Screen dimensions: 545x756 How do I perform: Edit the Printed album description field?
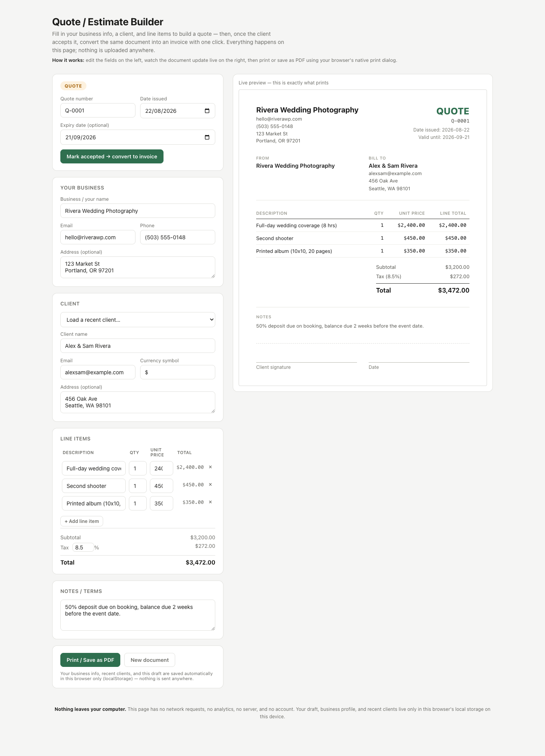pos(94,503)
